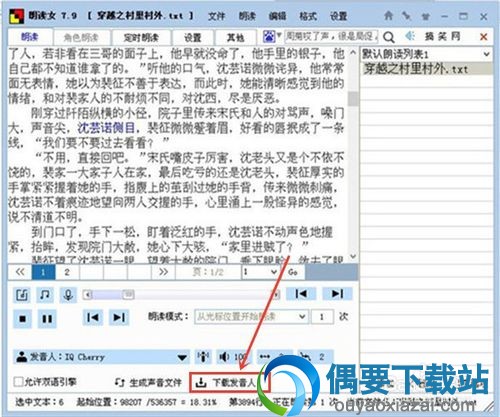Open the 设置 menu in title bar
Screen dimensions: 500x417
tap(338, 16)
